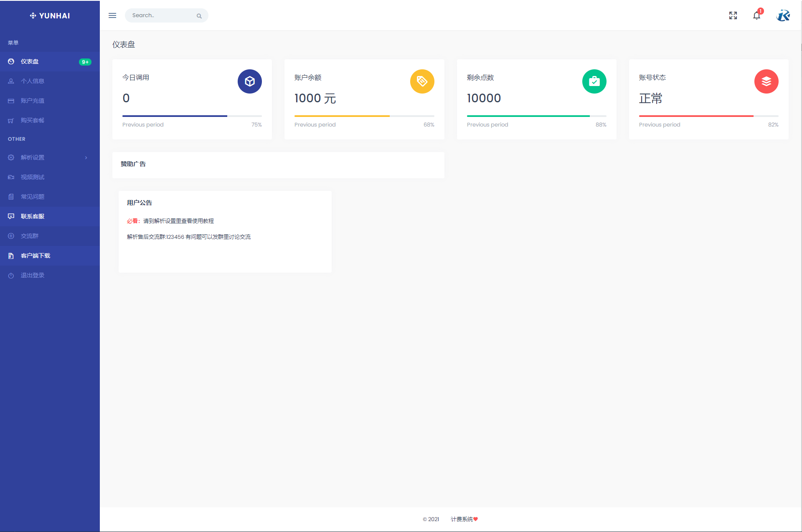This screenshot has height=532, width=802.
Task: Open the 账户充值 recharge page
Action: 33,101
